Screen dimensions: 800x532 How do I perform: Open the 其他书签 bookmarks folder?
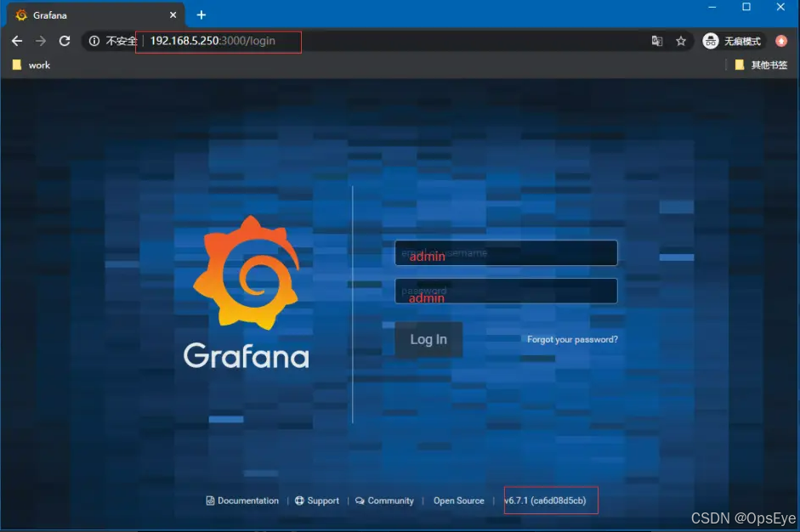pos(761,65)
